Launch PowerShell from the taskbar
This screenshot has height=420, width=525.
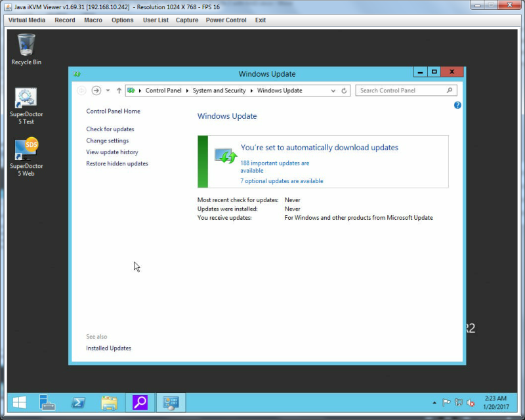coord(78,402)
